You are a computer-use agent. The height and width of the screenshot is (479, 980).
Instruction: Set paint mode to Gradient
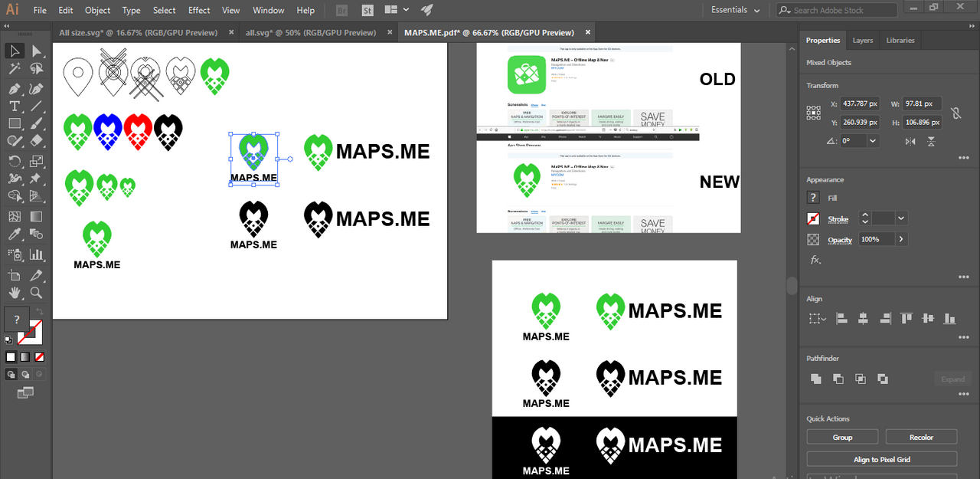pos(25,357)
